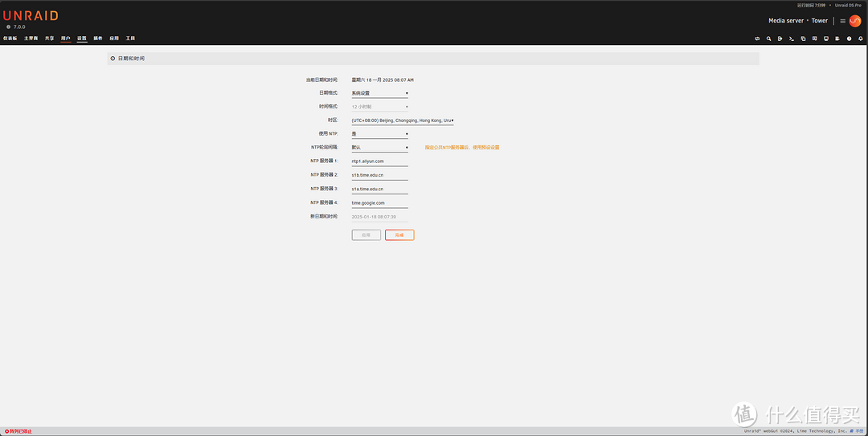Click the uptime text 运行时间 7分钟
The height and width of the screenshot is (436, 868).
tap(811, 5)
